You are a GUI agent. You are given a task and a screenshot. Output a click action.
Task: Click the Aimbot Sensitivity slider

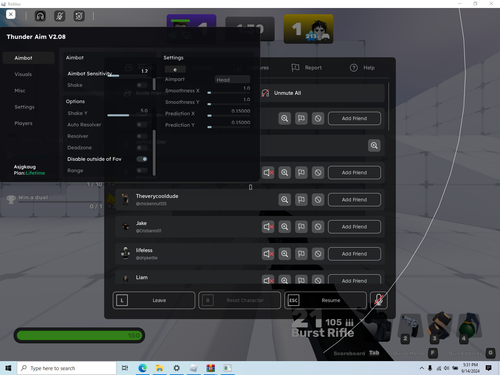[x=127, y=76]
